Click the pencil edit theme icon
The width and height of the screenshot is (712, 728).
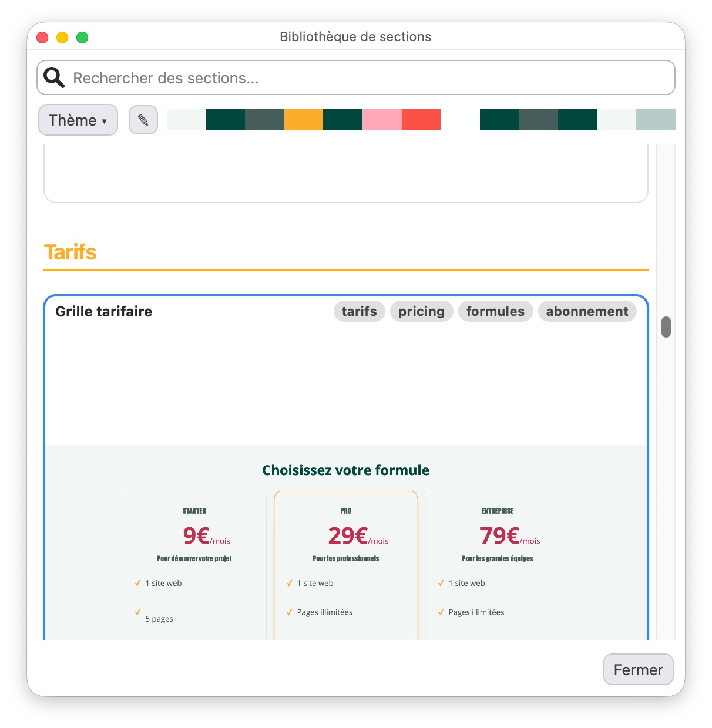pos(143,120)
